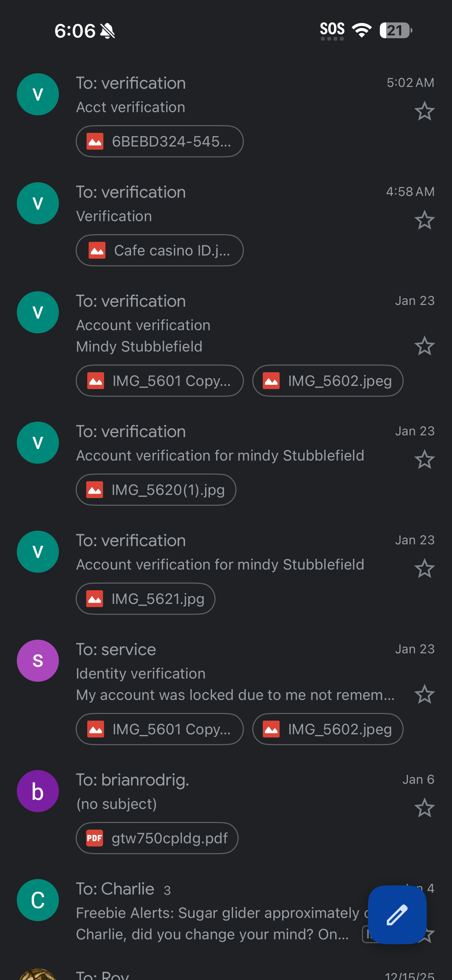This screenshot has height=980, width=452.
Task: Open the IMG_5620(1).jpg attachment
Action: 156,490
